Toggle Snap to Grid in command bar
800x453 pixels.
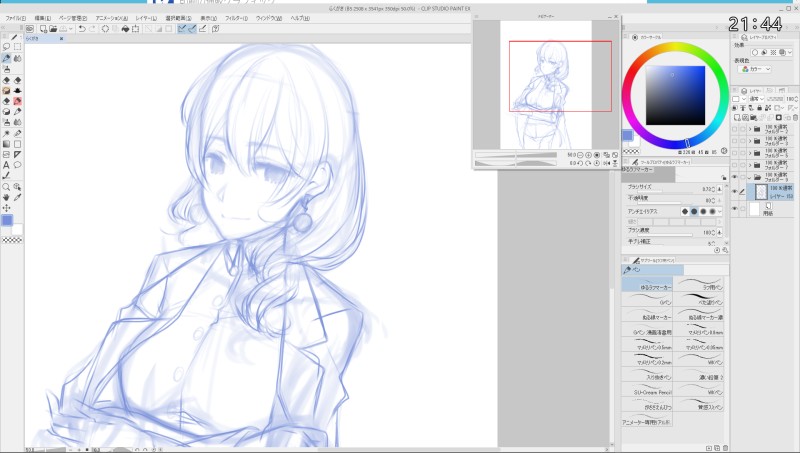(203, 29)
